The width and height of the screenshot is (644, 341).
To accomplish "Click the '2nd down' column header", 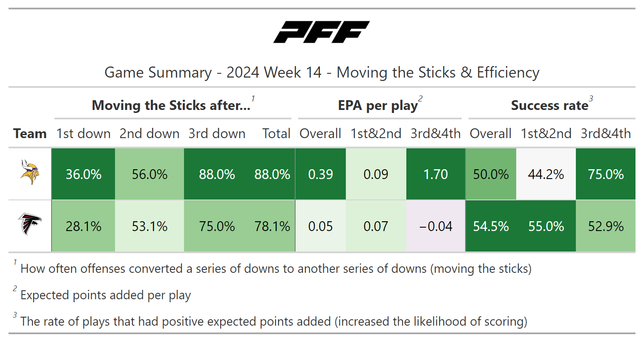I will click(149, 134).
